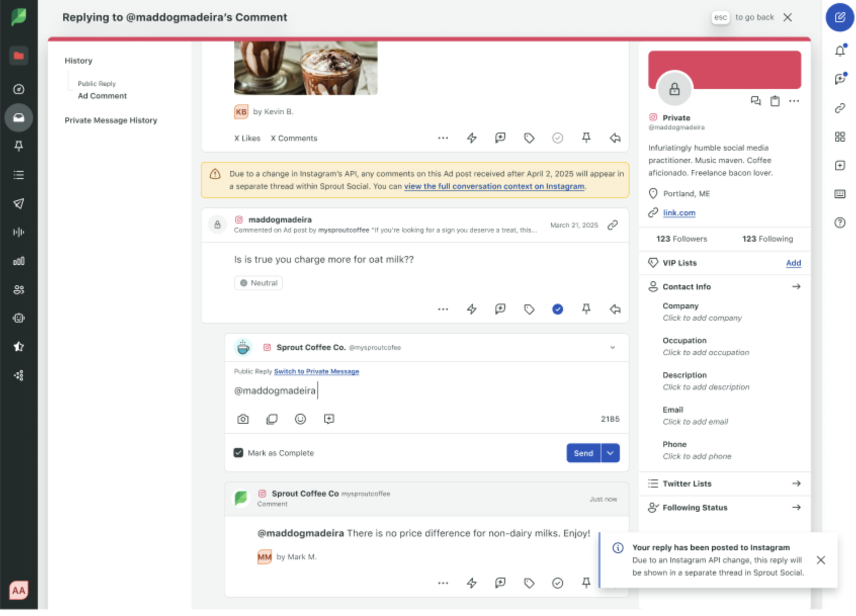
Task: Click the AA user avatar
Action: 19,590
